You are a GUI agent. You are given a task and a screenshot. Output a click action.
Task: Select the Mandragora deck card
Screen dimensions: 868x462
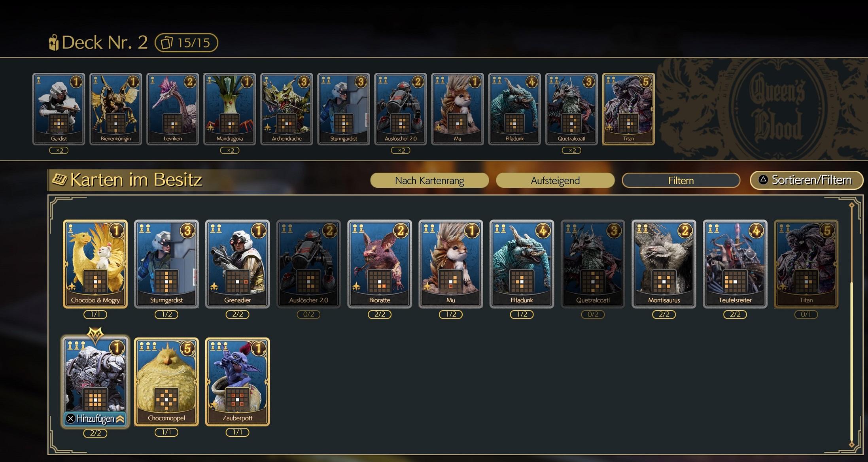coord(230,109)
